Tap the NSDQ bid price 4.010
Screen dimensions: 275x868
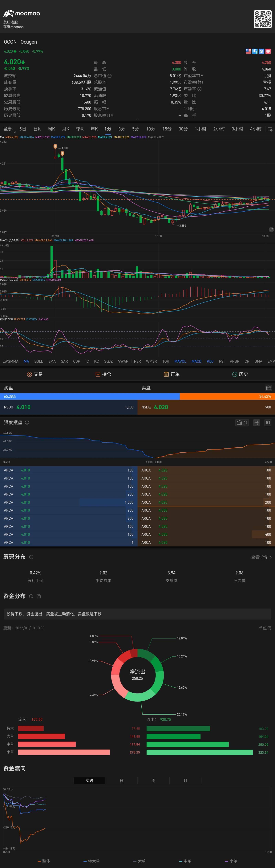pos(24,407)
